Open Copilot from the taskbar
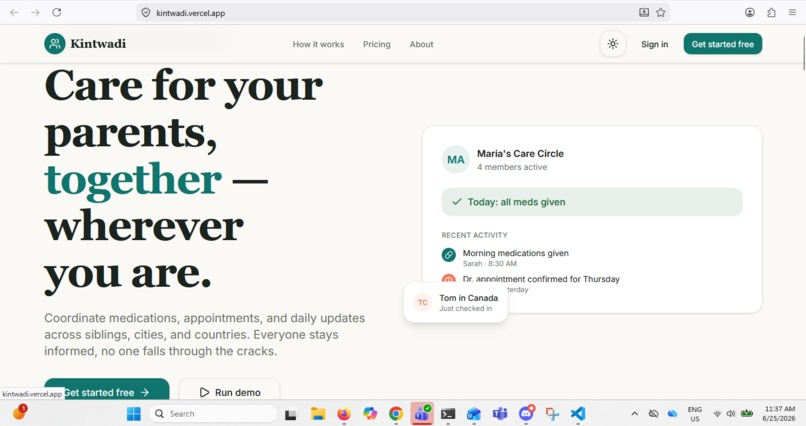Screen dimensions: 806x426 click(370, 414)
